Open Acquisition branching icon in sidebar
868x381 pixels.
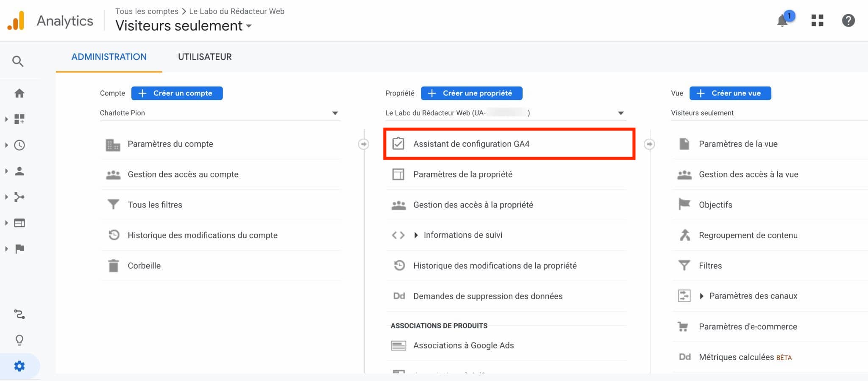pos(19,197)
